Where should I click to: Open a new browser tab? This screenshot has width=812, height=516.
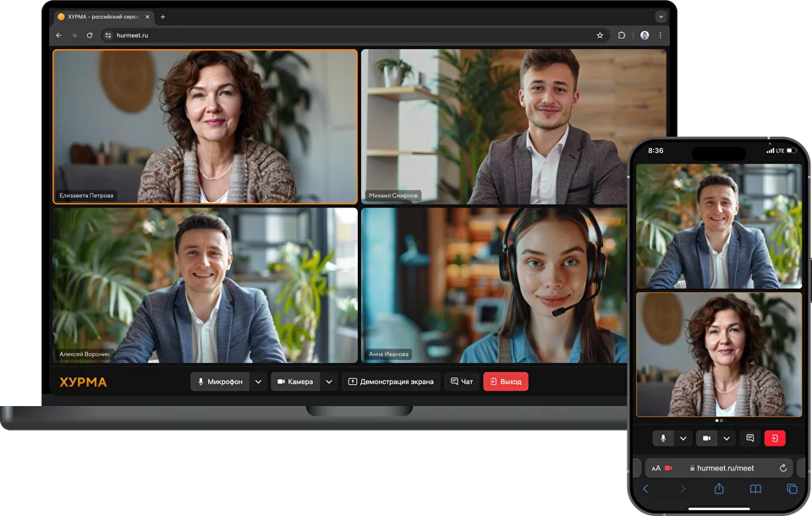162,17
